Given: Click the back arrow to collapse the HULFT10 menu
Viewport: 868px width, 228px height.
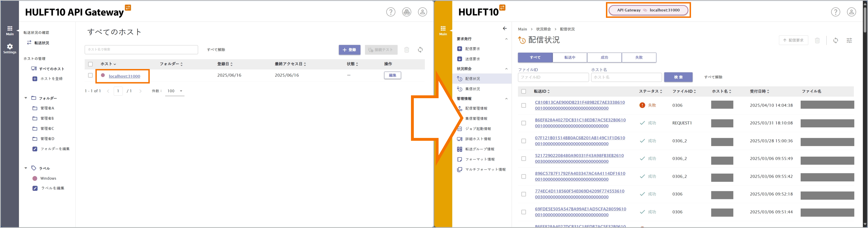Looking at the screenshot, I should point(504,29).
